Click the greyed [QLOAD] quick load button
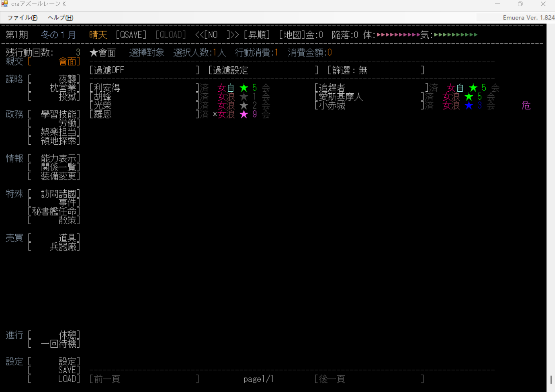The height and width of the screenshot is (392, 555). click(x=170, y=35)
